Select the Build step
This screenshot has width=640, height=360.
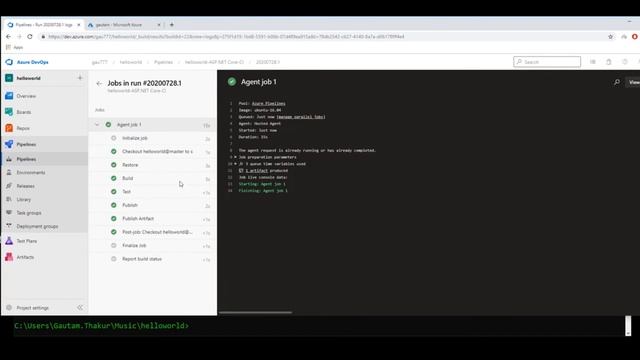coord(153,178)
